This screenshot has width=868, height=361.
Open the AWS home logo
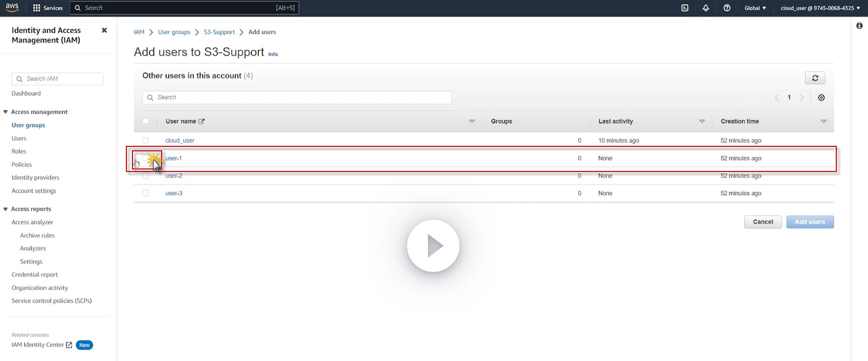point(12,8)
